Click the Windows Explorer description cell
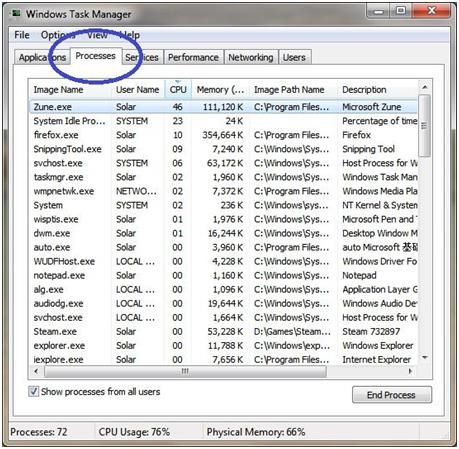Viewport: 459px width, 449px height. pyautogui.click(x=378, y=346)
